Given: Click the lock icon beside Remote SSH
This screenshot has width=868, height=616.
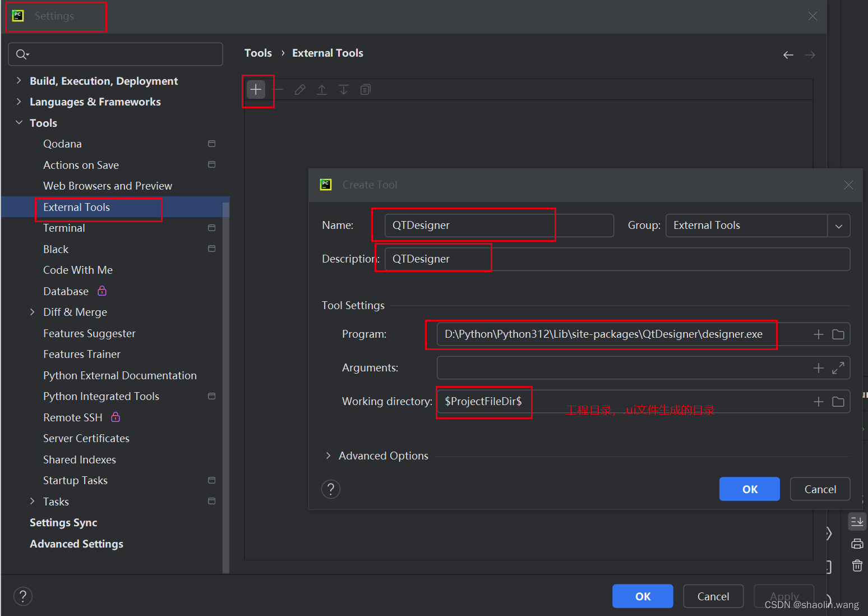Looking at the screenshot, I should (x=116, y=417).
